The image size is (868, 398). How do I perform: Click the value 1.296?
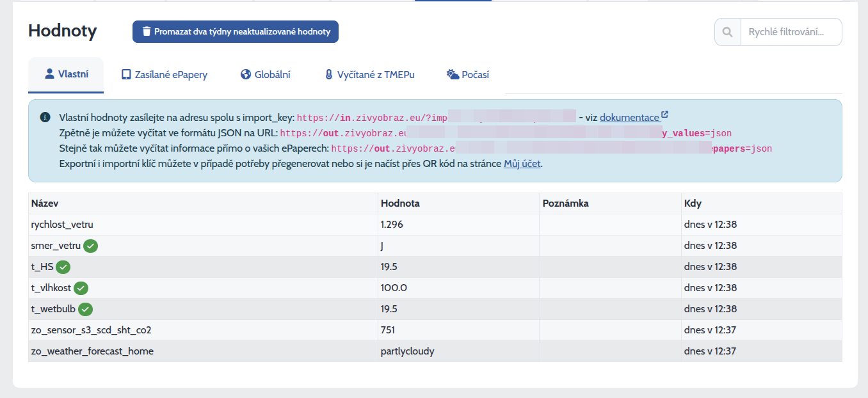tap(392, 225)
